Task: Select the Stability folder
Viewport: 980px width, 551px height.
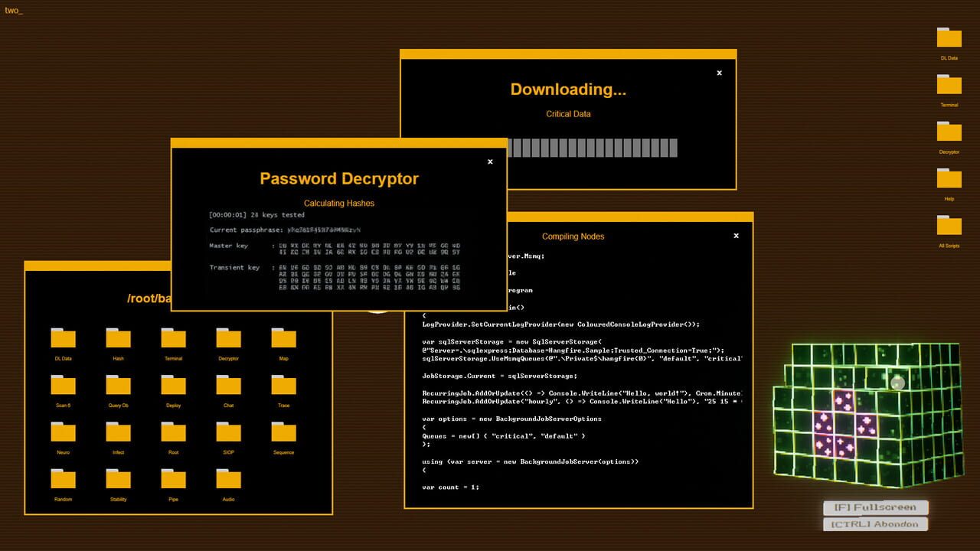Action: pos(118,479)
